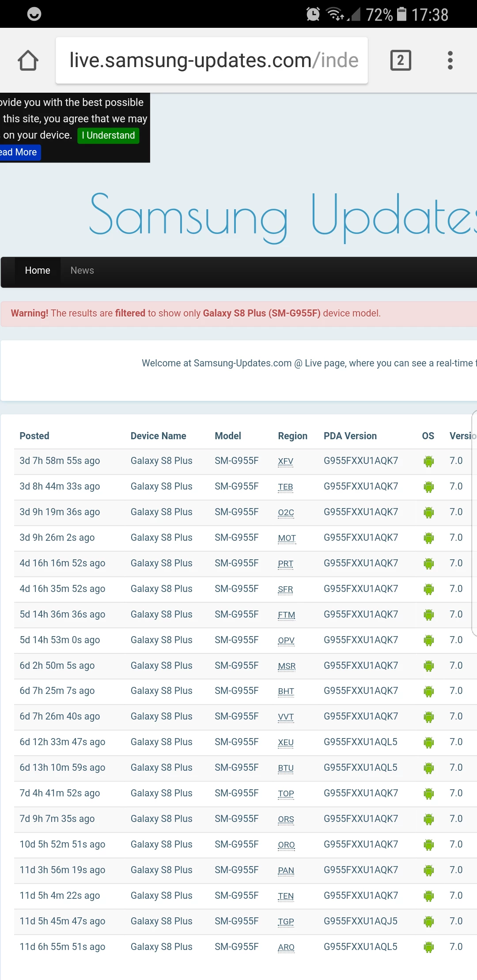Click the PRT region code
The image size is (477, 980).
285,564
